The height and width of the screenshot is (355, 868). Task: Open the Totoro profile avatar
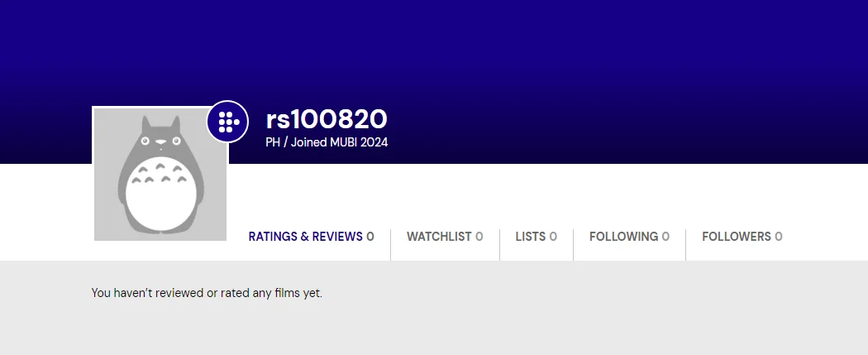(x=160, y=174)
